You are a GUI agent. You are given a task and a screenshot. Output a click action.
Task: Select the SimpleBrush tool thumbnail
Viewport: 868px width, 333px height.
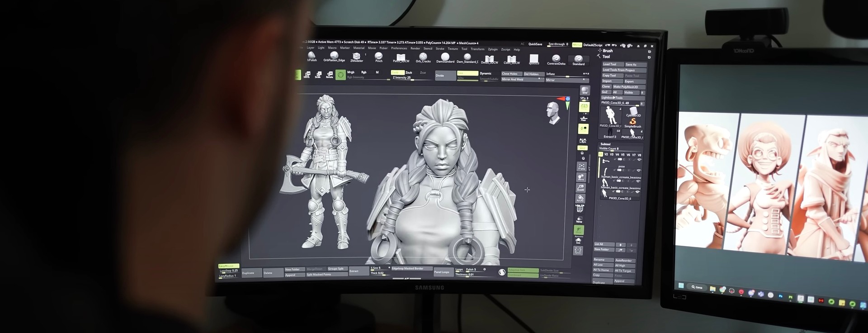coord(632,124)
